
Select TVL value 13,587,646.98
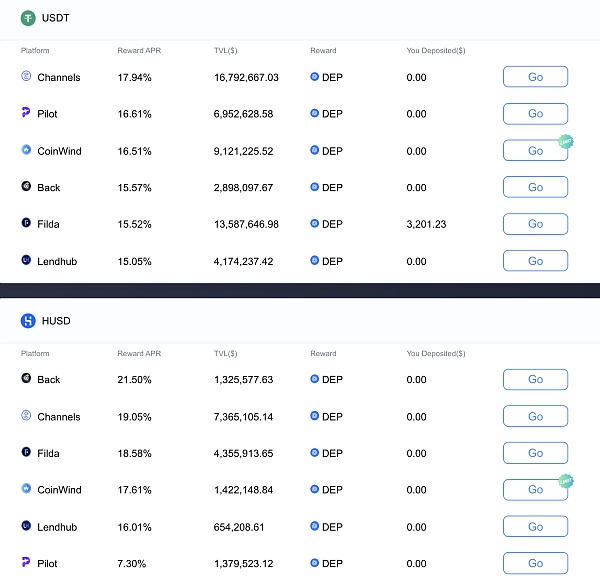click(246, 224)
